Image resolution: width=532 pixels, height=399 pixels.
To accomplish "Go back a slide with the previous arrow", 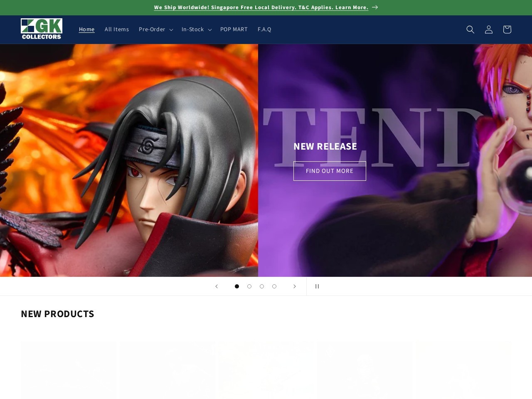I will (217, 286).
